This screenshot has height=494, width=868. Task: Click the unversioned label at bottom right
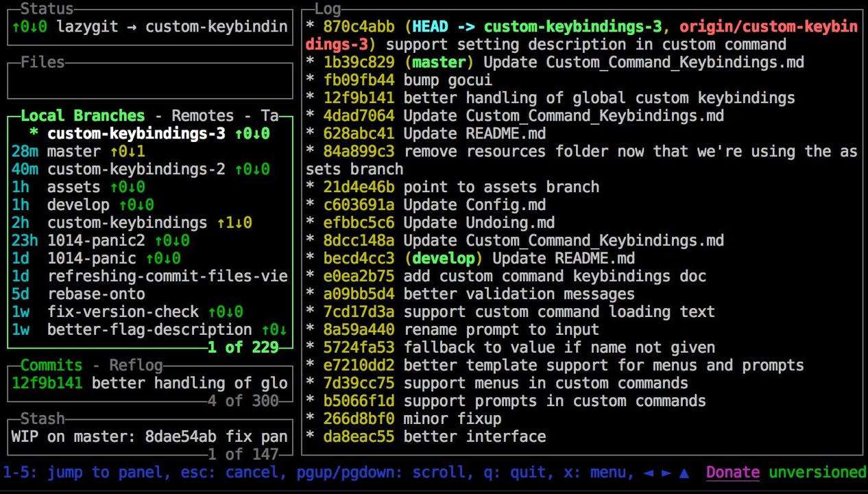click(x=817, y=472)
